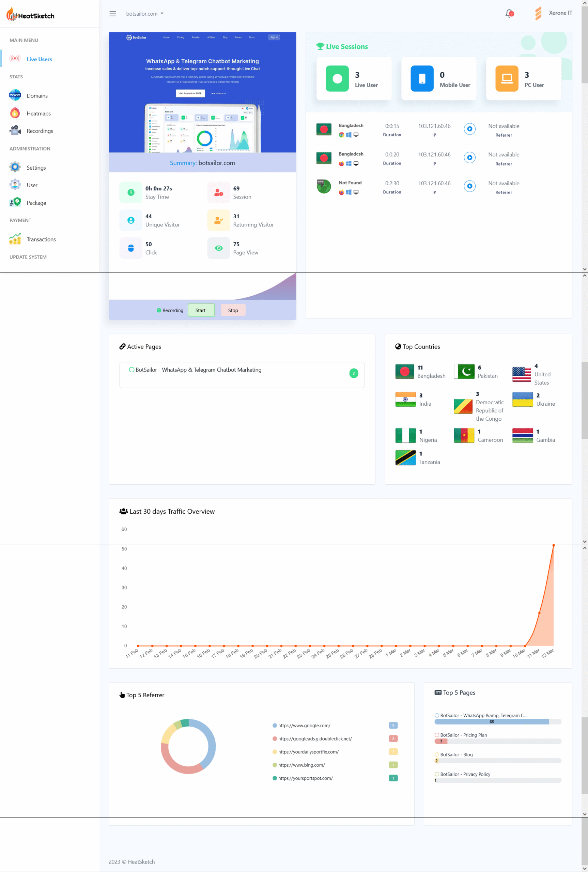Open the google.com referrer link
Viewport: 588px width, 872px height.
pos(304,726)
